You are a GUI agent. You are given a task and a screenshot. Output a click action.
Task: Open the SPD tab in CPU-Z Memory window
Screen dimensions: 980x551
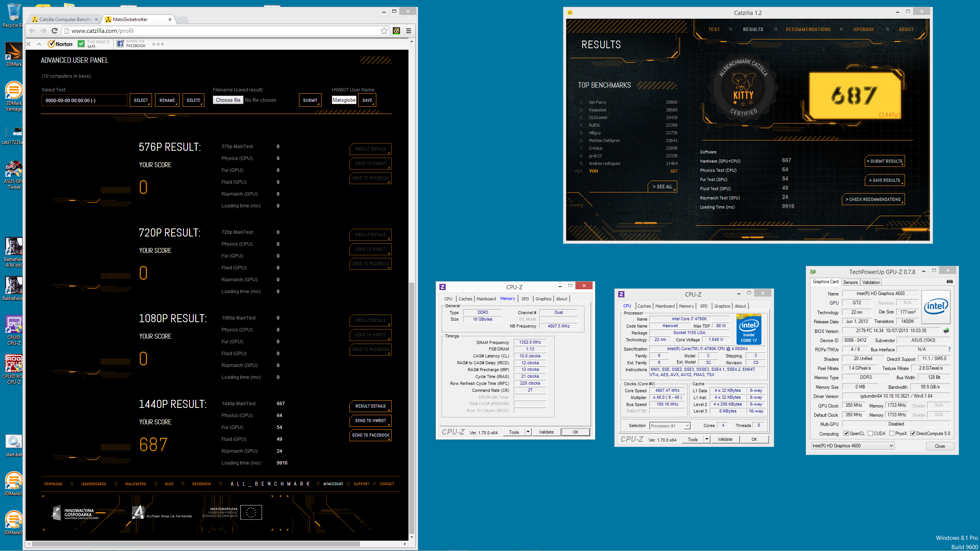525,299
